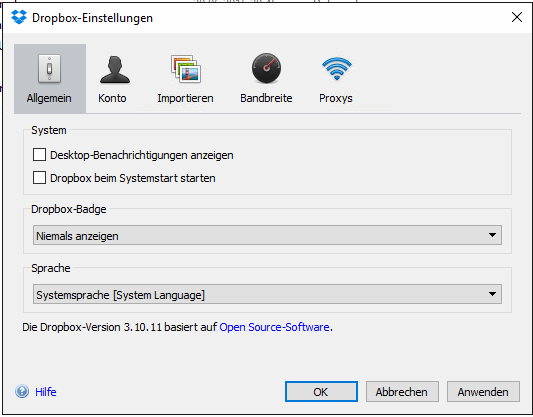Image resolution: width=533 pixels, height=417 pixels.
Task: Click the Abbrechen button
Action: (402, 392)
